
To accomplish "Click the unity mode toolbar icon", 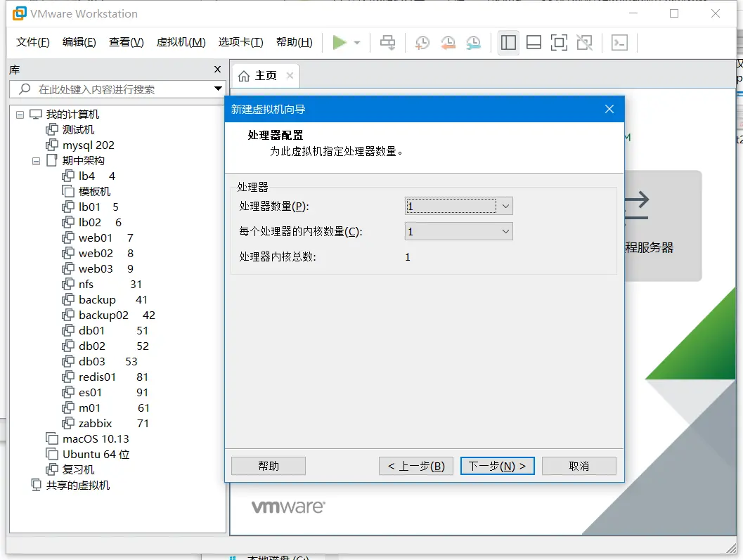I will [x=584, y=43].
